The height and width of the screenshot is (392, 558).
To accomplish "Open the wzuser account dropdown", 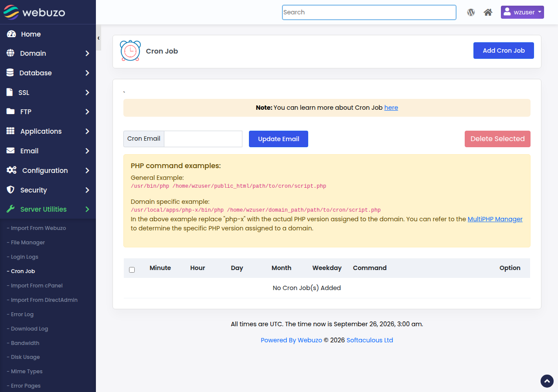I will click(x=522, y=12).
